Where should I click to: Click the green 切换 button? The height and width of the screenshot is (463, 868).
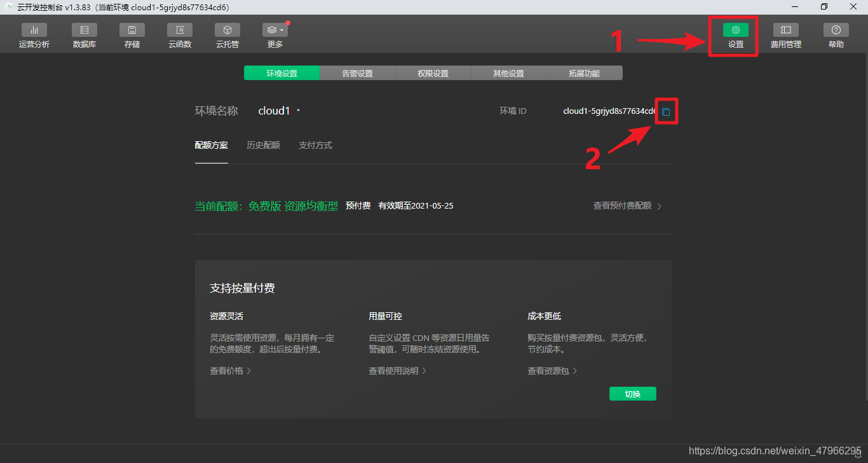tap(632, 394)
